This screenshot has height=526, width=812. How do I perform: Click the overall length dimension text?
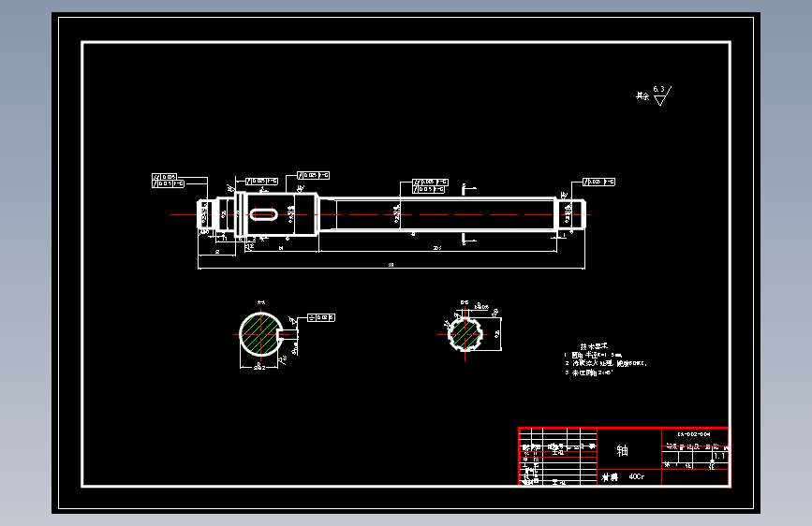click(x=391, y=265)
